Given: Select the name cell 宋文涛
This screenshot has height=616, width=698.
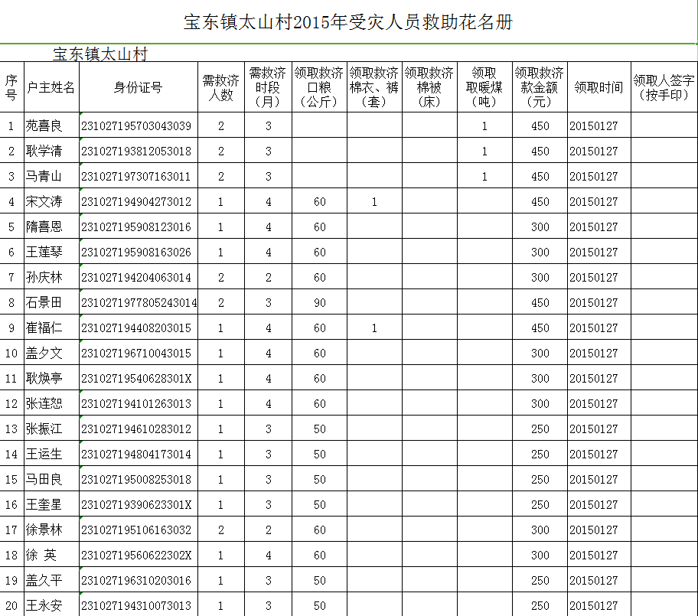Looking at the screenshot, I should [x=51, y=201].
